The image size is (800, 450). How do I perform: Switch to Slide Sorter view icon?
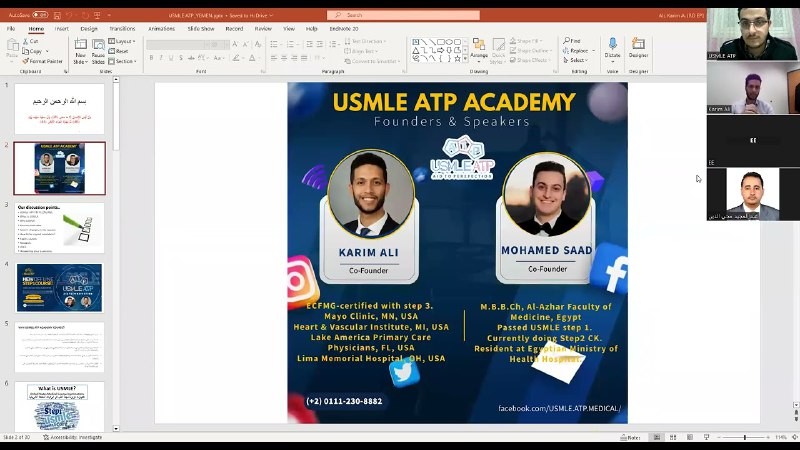673,437
